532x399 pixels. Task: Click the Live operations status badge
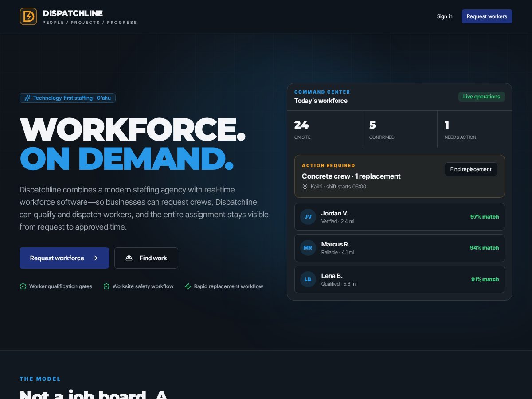tap(481, 97)
